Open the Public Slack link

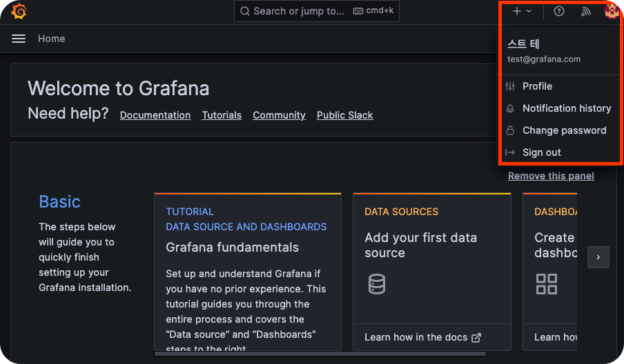coord(344,115)
